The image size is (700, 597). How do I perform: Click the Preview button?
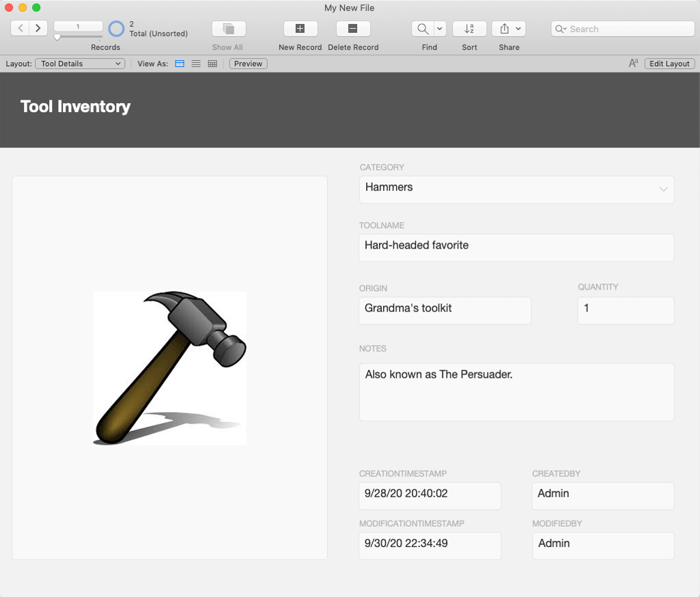(x=248, y=64)
